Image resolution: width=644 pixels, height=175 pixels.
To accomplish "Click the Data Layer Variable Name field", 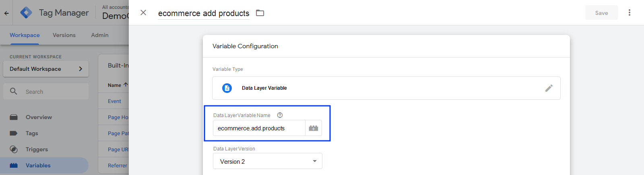I will pos(259,128).
